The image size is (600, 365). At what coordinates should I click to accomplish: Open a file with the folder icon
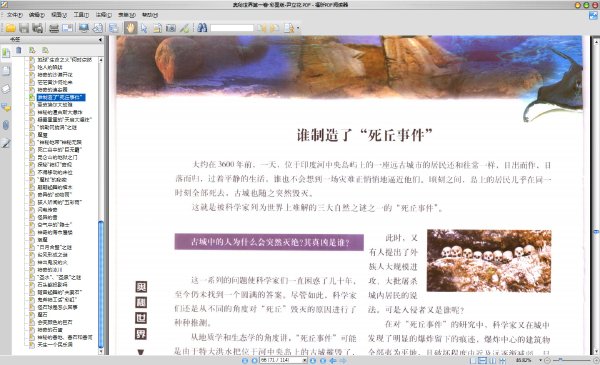pyautogui.click(x=10, y=28)
